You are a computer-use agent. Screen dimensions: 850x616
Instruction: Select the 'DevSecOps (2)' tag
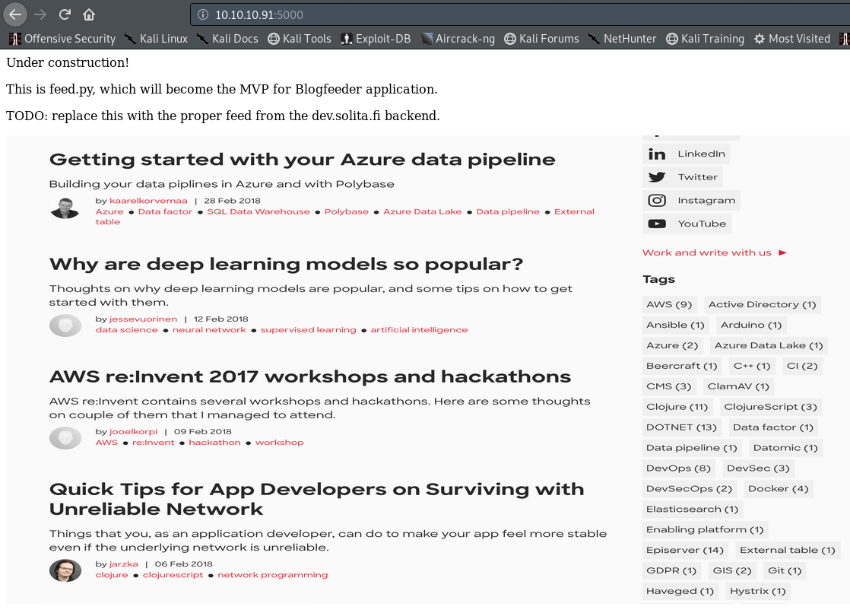689,489
